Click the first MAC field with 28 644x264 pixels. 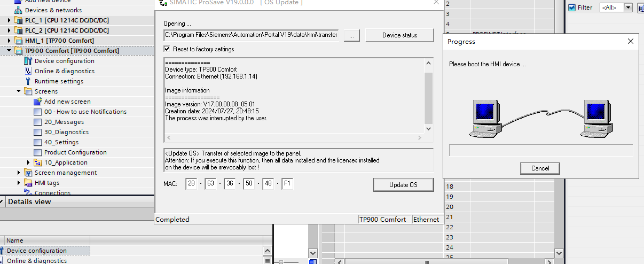191,184
